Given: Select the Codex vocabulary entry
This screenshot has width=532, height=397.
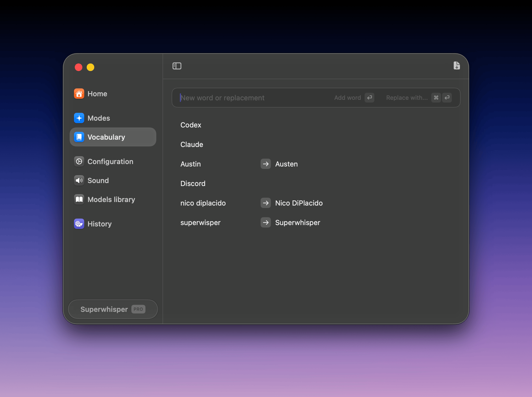Looking at the screenshot, I should tap(191, 125).
